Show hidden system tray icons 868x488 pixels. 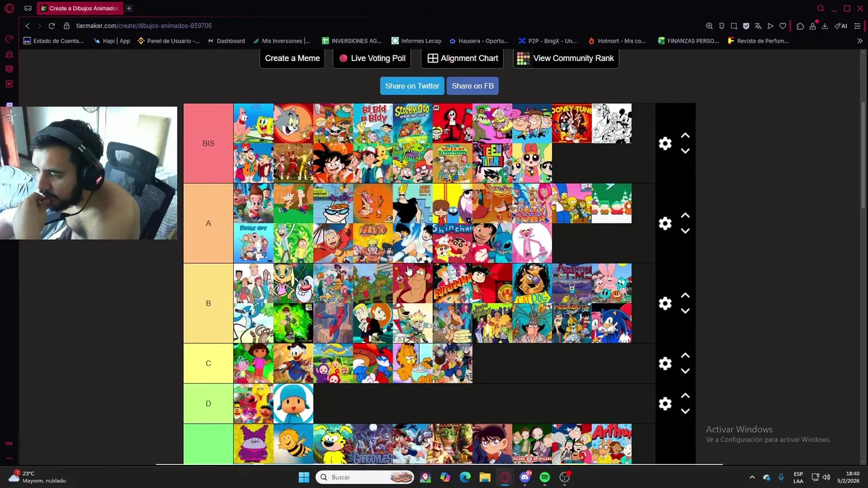(x=751, y=477)
